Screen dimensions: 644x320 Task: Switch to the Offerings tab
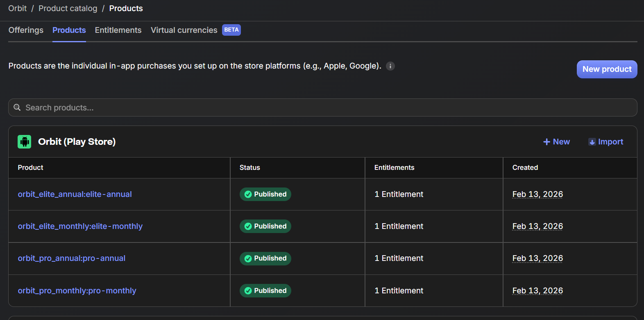[x=26, y=30]
